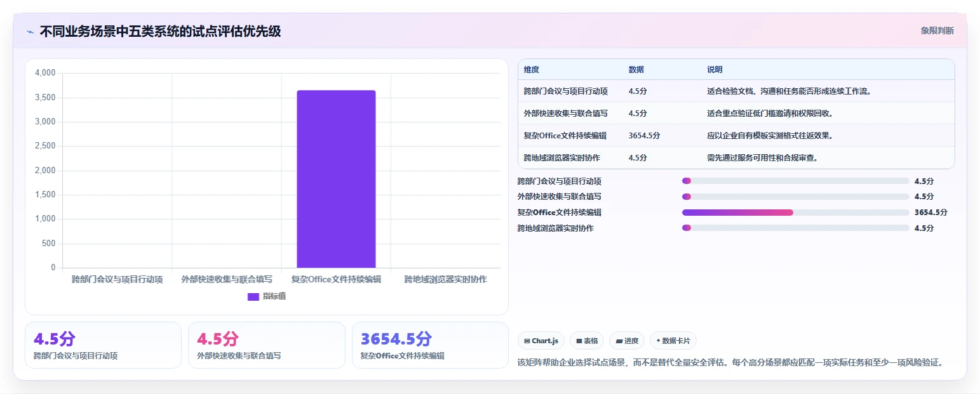Click the progress bar for 跨部门会议与项目行动项
Screen dimensions: 980x394
[795, 181]
